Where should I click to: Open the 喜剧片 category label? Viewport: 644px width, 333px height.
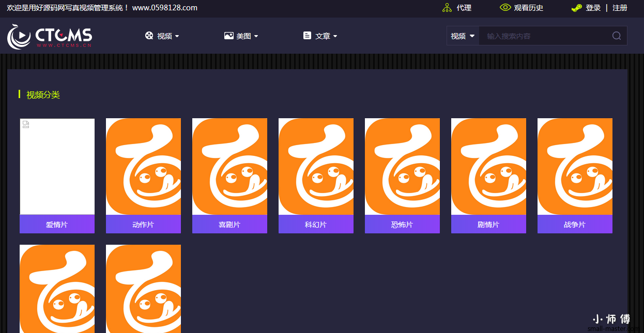pos(229,224)
